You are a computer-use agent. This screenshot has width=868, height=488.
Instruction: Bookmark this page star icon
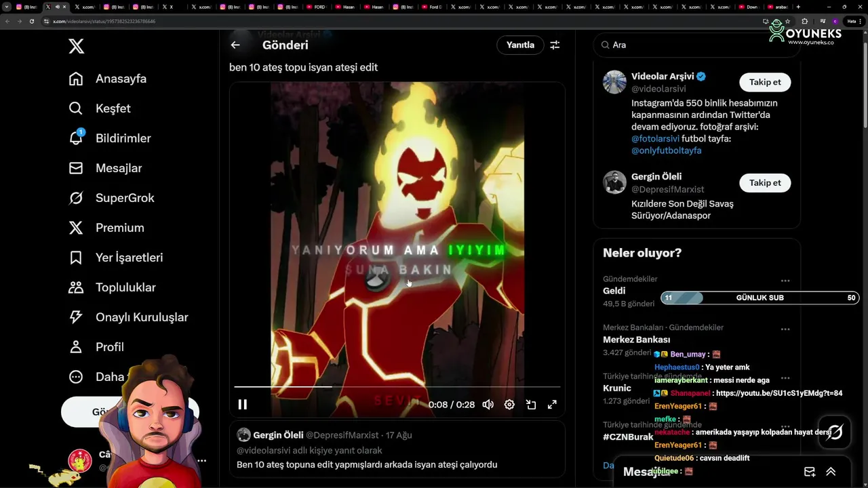[787, 21]
